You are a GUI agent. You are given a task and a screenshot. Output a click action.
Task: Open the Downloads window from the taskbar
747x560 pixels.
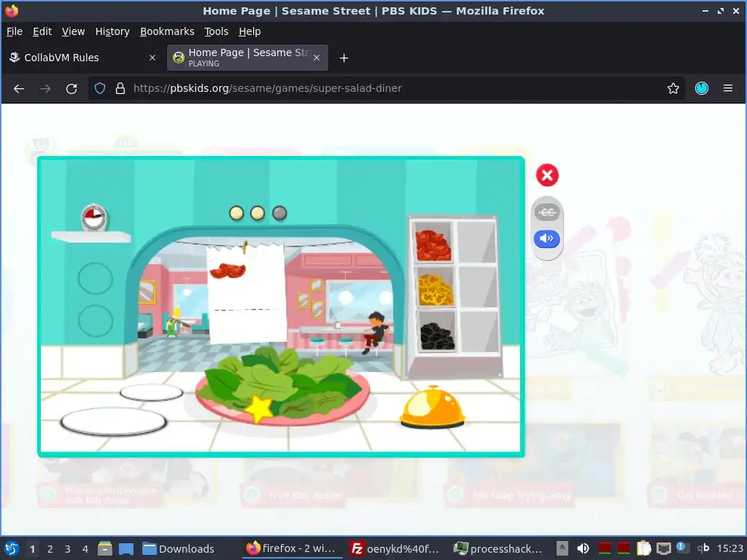pos(179,548)
